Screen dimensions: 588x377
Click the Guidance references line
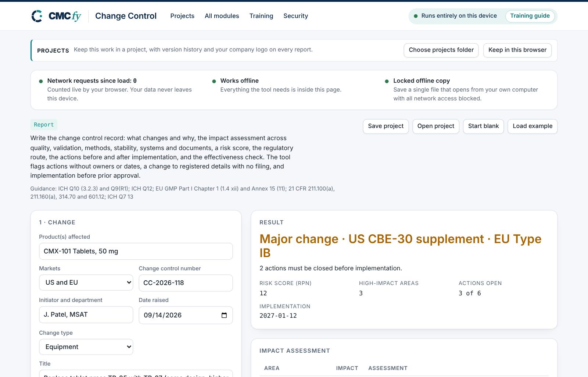(x=182, y=193)
